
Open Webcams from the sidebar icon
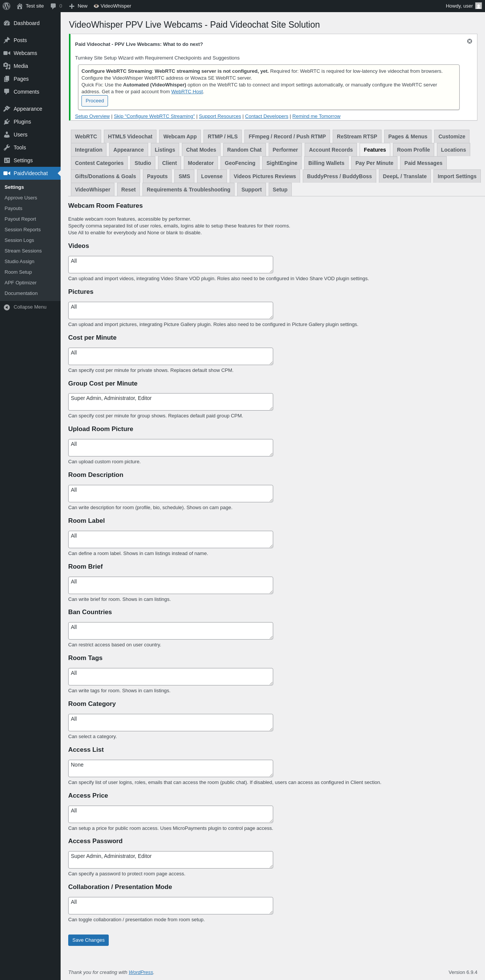pyautogui.click(x=7, y=53)
